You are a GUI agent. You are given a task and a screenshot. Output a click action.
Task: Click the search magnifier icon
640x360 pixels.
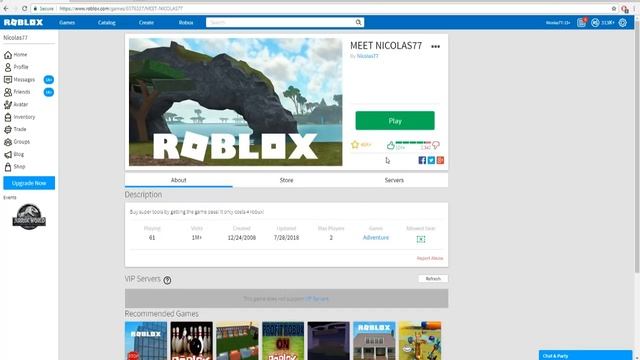[358, 22]
